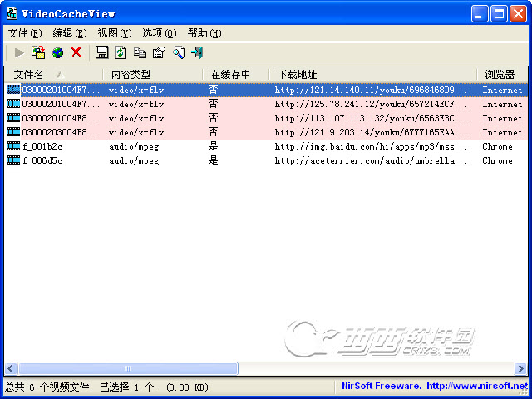Screen dimensions: 532x399
Task: Open the 帮助(H) menu
Action: point(204,33)
